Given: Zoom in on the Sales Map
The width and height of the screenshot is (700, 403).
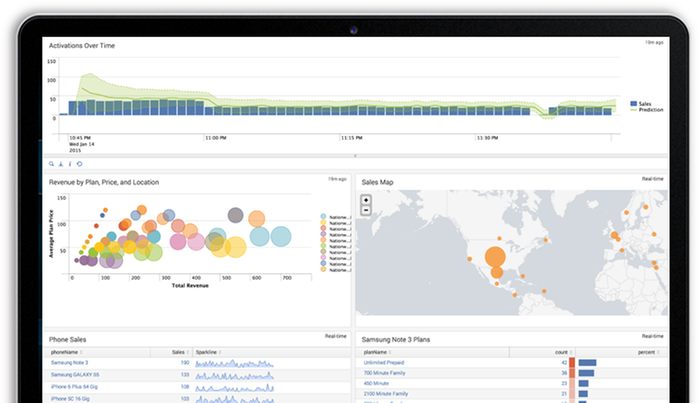Looking at the screenshot, I should point(367,200).
